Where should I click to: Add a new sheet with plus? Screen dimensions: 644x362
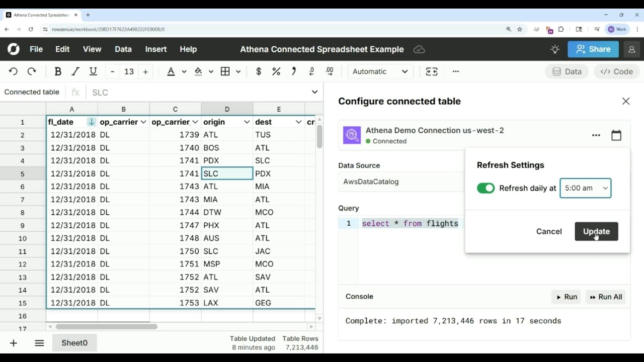(x=14, y=343)
